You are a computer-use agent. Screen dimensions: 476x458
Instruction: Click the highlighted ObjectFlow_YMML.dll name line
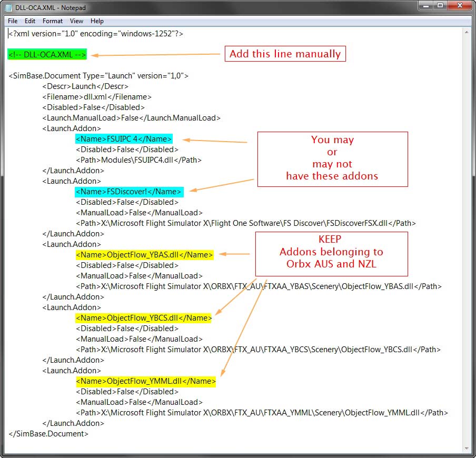146,381
